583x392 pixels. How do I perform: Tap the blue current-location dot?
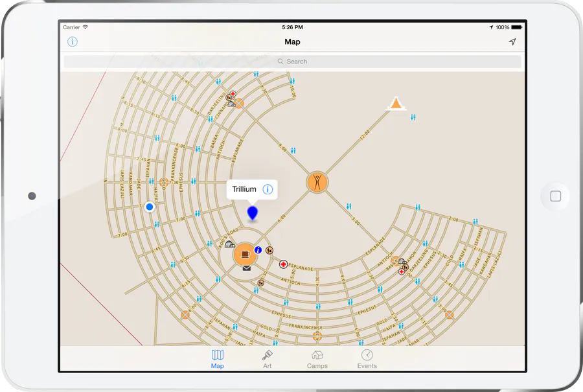(x=150, y=207)
